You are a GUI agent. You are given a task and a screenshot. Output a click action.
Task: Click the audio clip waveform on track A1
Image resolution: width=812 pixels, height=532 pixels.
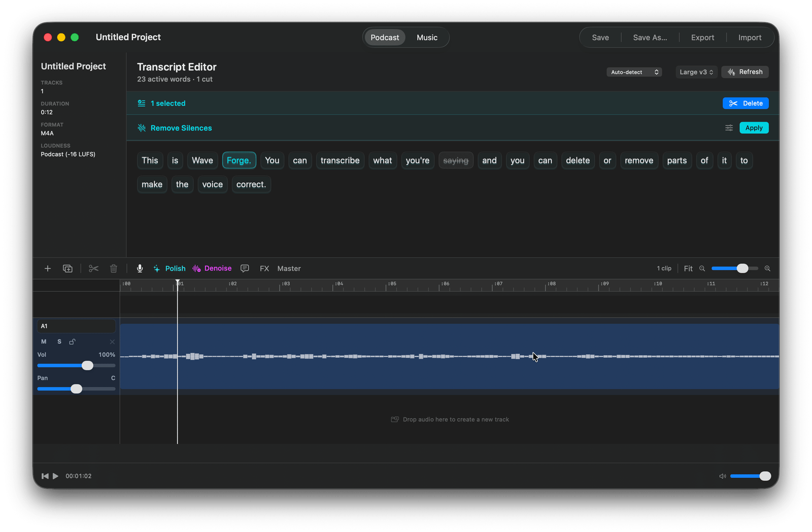click(x=449, y=356)
